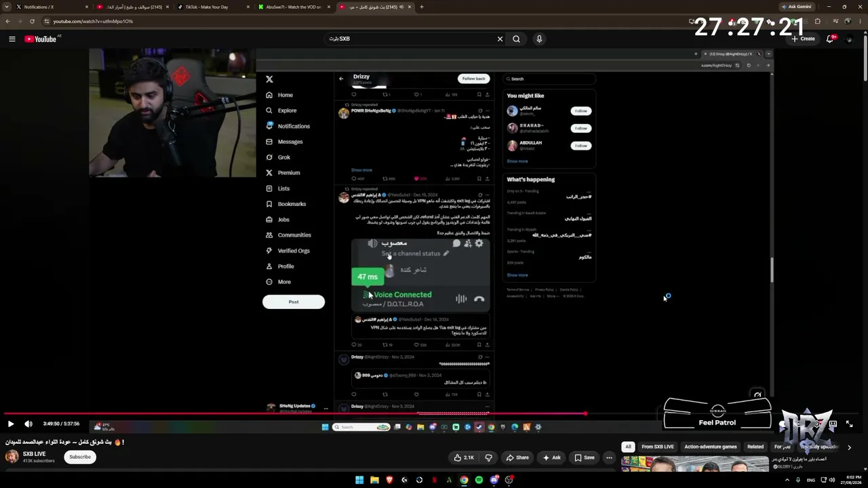Open more actions (three dots) below video
The width and height of the screenshot is (868, 488).
tap(609, 457)
